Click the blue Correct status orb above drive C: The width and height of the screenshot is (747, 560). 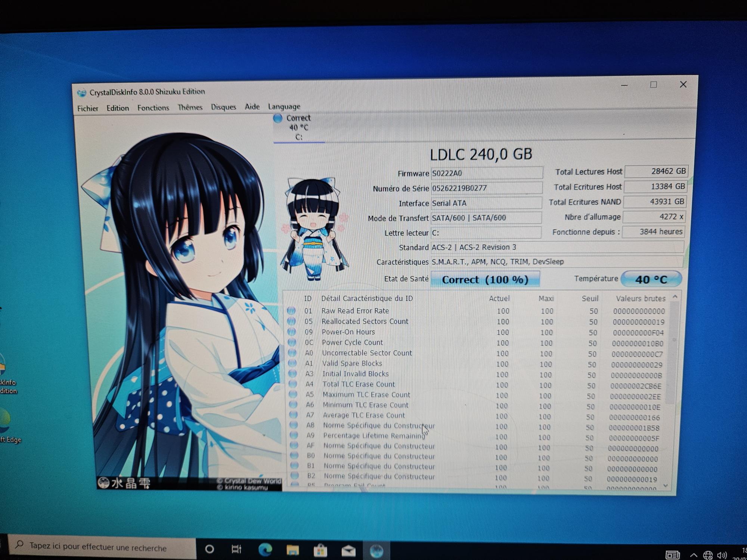[x=278, y=118]
